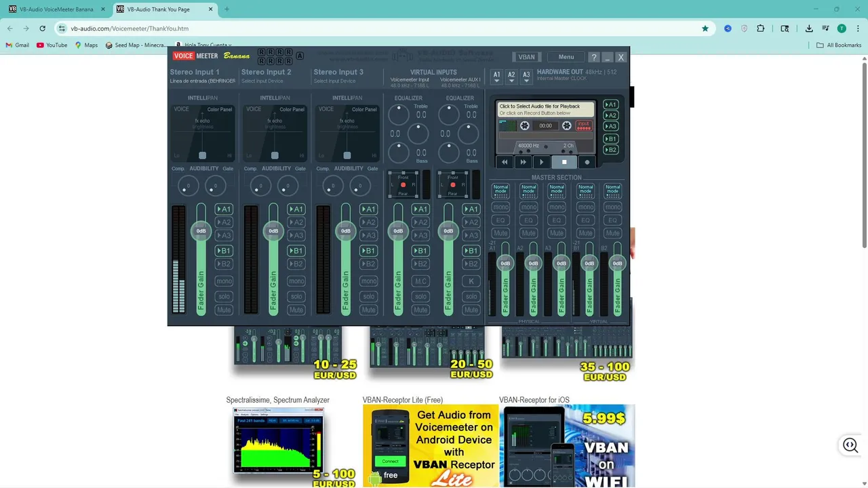868x488 pixels.
Task: Mute master A1 bus
Action: (x=500, y=233)
